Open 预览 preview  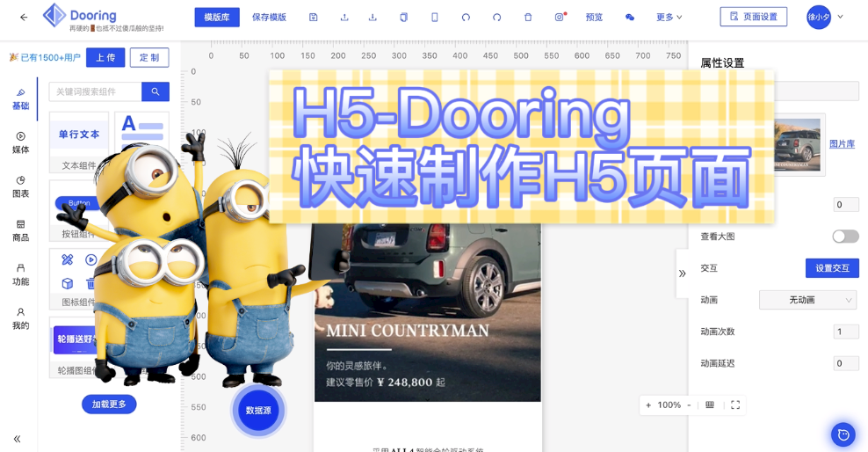(x=594, y=18)
